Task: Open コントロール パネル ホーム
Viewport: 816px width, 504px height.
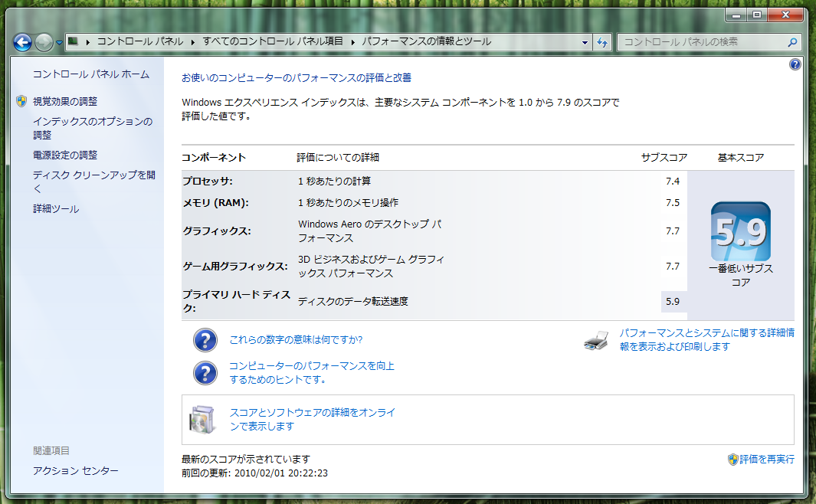Action: [91, 74]
